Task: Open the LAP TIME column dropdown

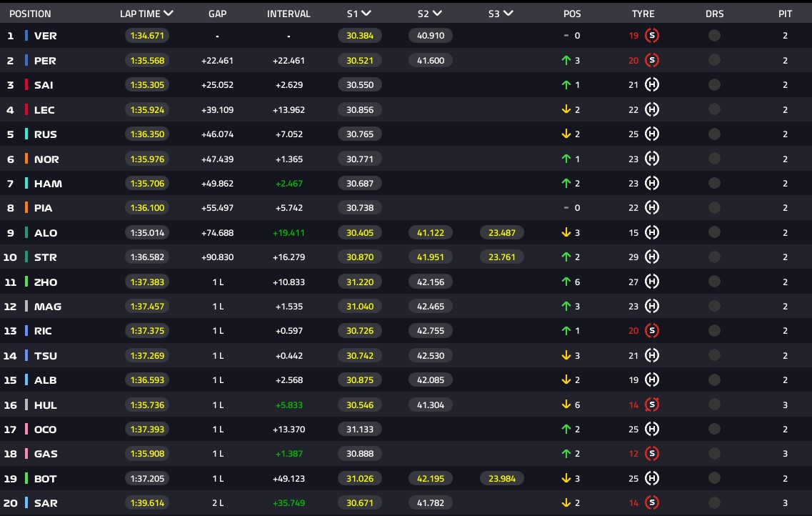Action: tap(169, 14)
